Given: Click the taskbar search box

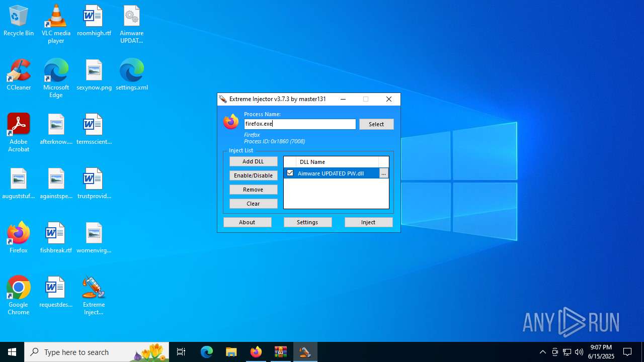Looking at the screenshot, I should 97,352.
